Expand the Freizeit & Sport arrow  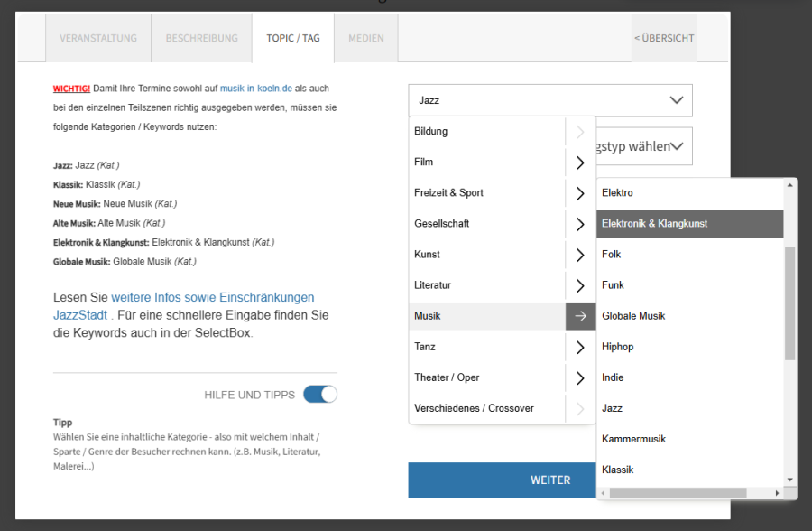(x=580, y=193)
